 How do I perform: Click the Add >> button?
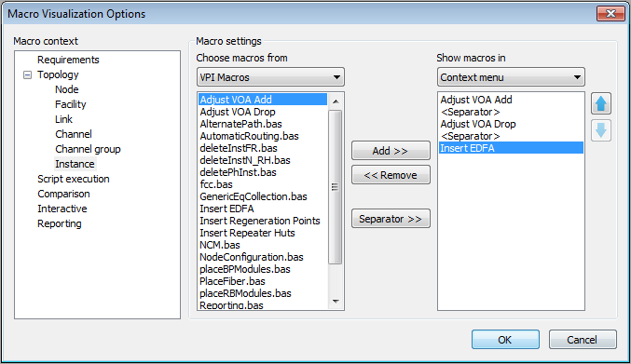[391, 151]
